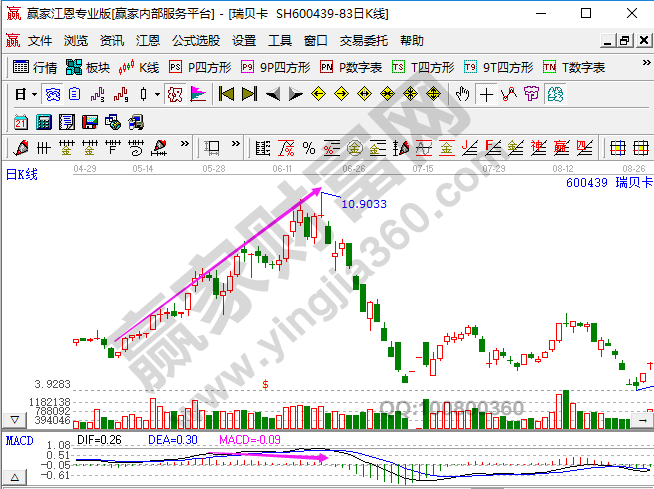Click the DEA=0.30 value
The image size is (654, 489).
[173, 440]
